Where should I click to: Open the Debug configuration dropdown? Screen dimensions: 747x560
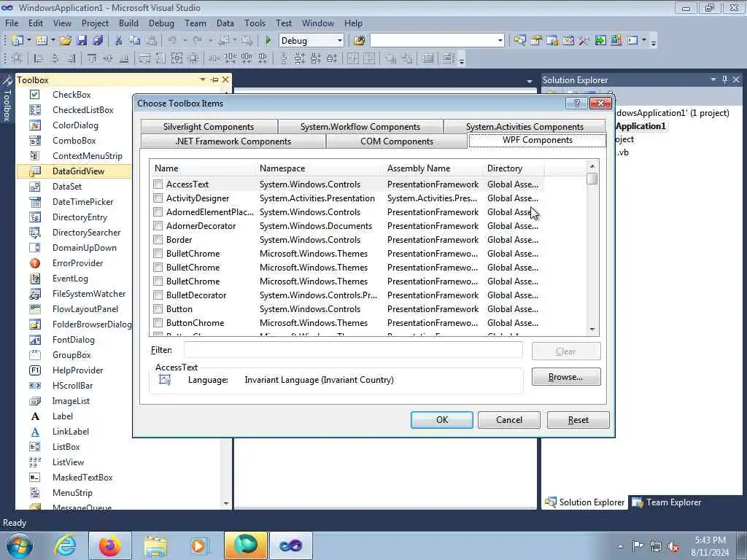click(x=340, y=41)
